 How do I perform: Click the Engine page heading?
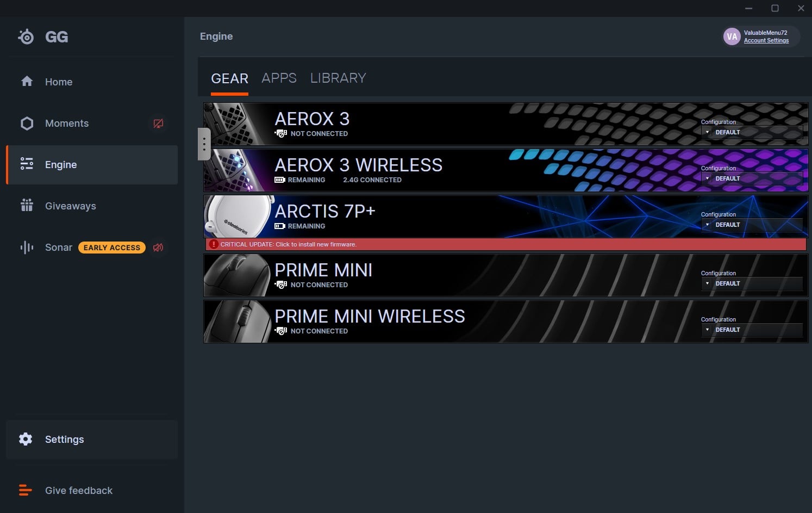click(216, 36)
